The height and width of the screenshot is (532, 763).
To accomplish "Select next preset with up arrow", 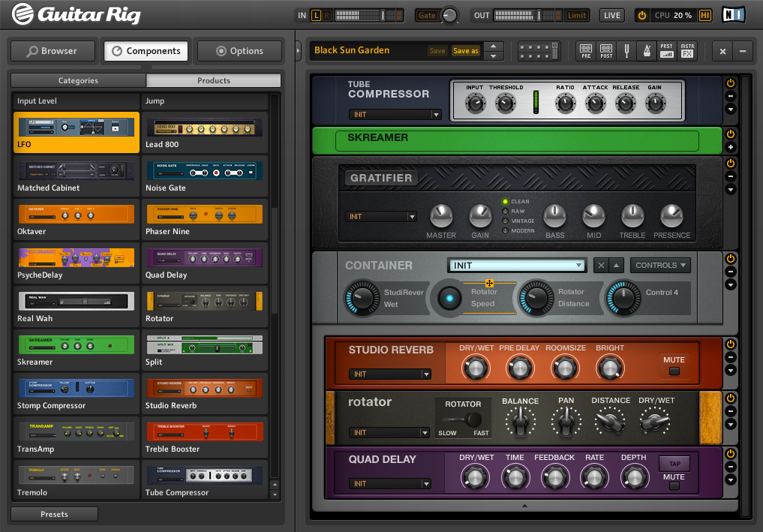I will tap(494, 47).
